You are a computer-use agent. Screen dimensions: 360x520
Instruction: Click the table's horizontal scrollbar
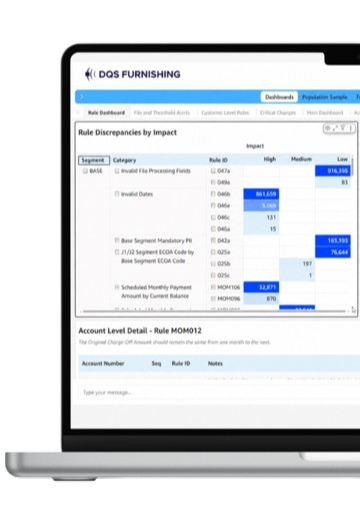(x=214, y=311)
